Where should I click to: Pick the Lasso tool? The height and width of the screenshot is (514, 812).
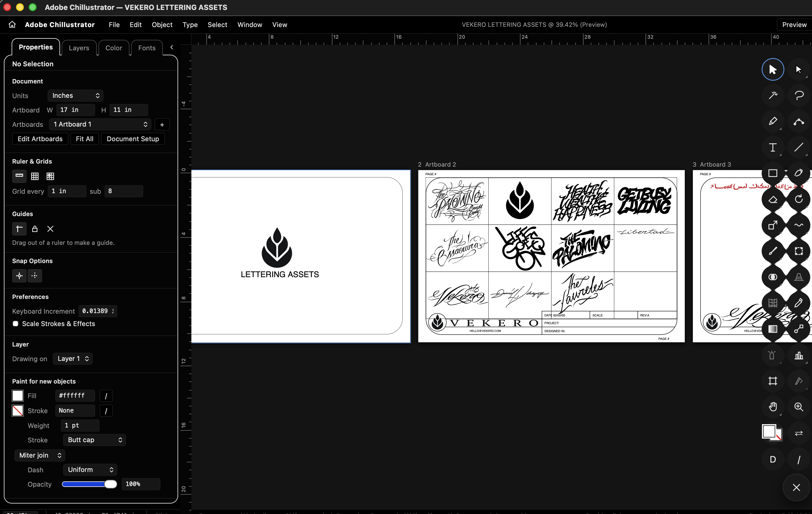click(x=798, y=95)
